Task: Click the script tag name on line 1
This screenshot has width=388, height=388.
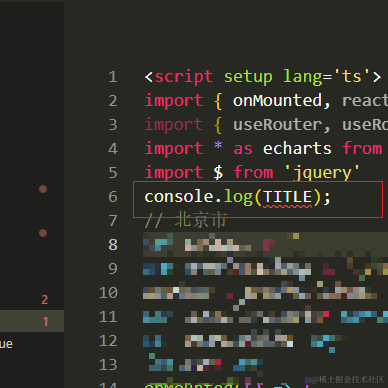Action: (184, 77)
